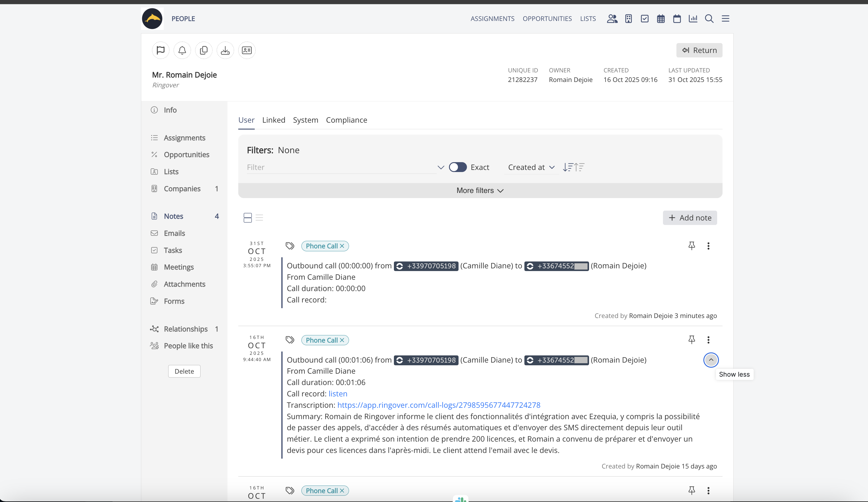Screen dimensions: 868x502
Task: Pin the 31st Oct phone call note
Action: click(691, 246)
